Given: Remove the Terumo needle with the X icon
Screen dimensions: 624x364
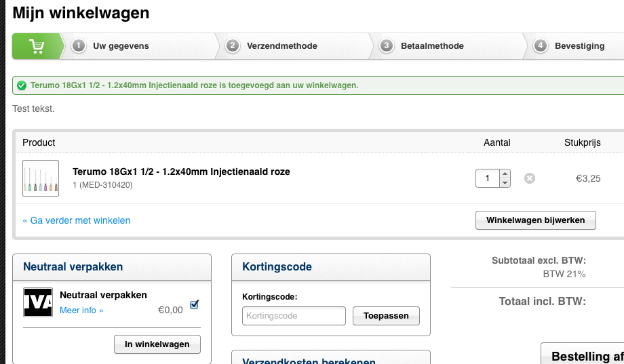Looking at the screenshot, I should click(529, 178).
